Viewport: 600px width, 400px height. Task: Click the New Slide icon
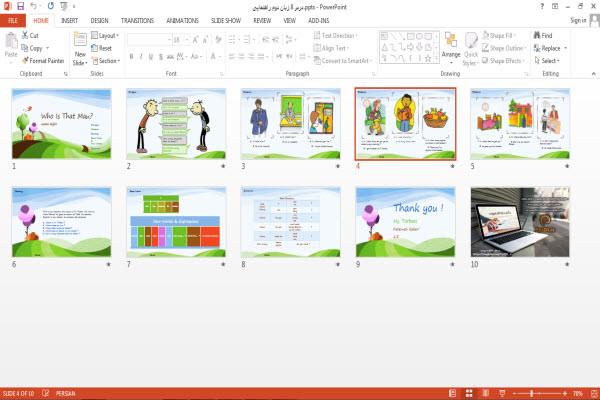click(80, 39)
